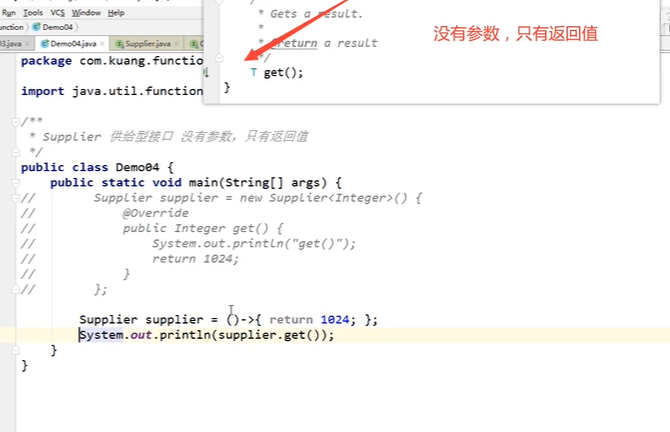The height and width of the screenshot is (432, 670).
Task: Click the class icon beside Demo04 breadcrumb
Action: point(37,27)
